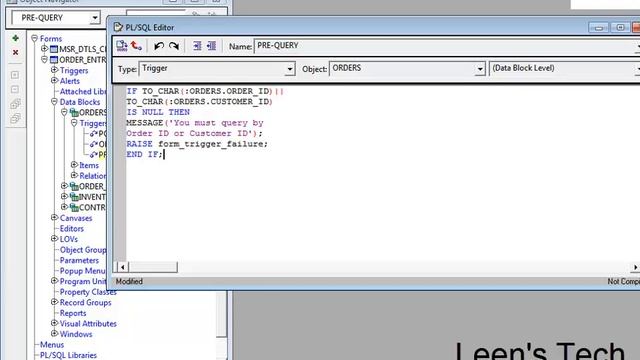The width and height of the screenshot is (640, 360).
Task: Click the red Delete icon in Object Navigator
Action: (x=16, y=52)
